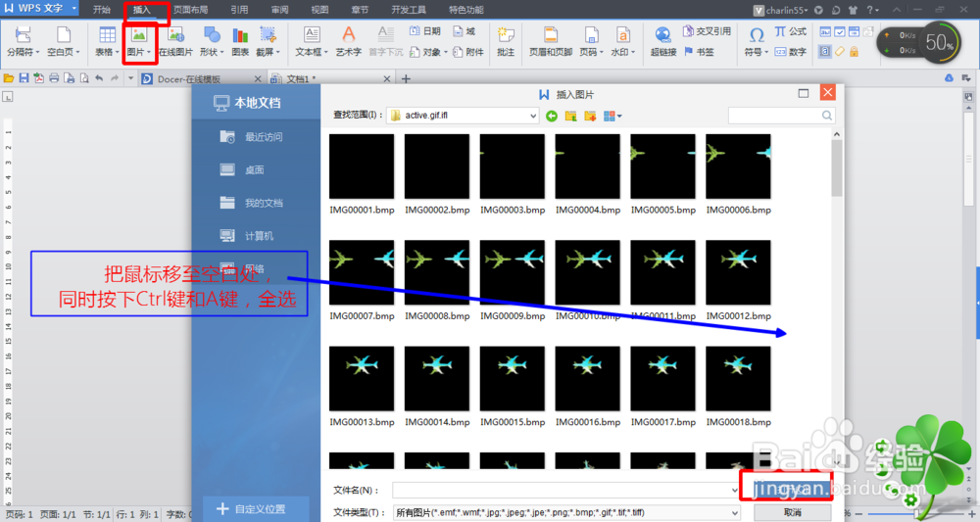
Task: Insert a 超链接 hyperlink
Action: [663, 41]
